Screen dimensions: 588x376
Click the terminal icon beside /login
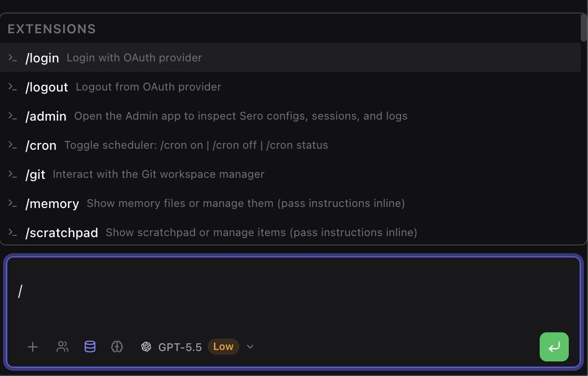coord(12,58)
